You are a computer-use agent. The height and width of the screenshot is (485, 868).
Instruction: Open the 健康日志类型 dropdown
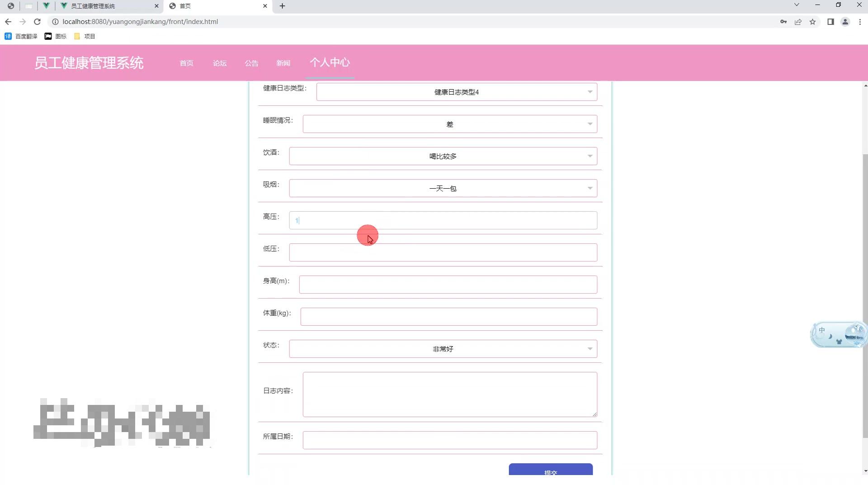[x=456, y=91]
